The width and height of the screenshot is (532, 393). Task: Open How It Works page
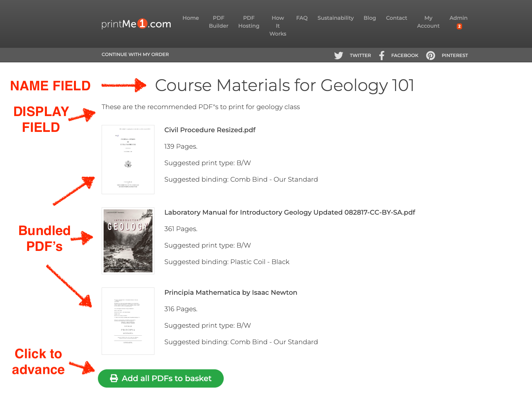[x=278, y=26]
